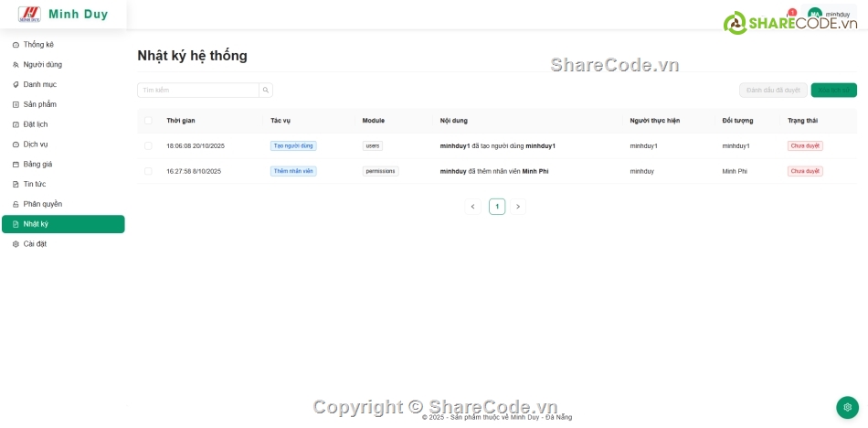The height and width of the screenshot is (428, 868).
Task: Click the Tin tức sidebar icon
Action: tap(16, 185)
